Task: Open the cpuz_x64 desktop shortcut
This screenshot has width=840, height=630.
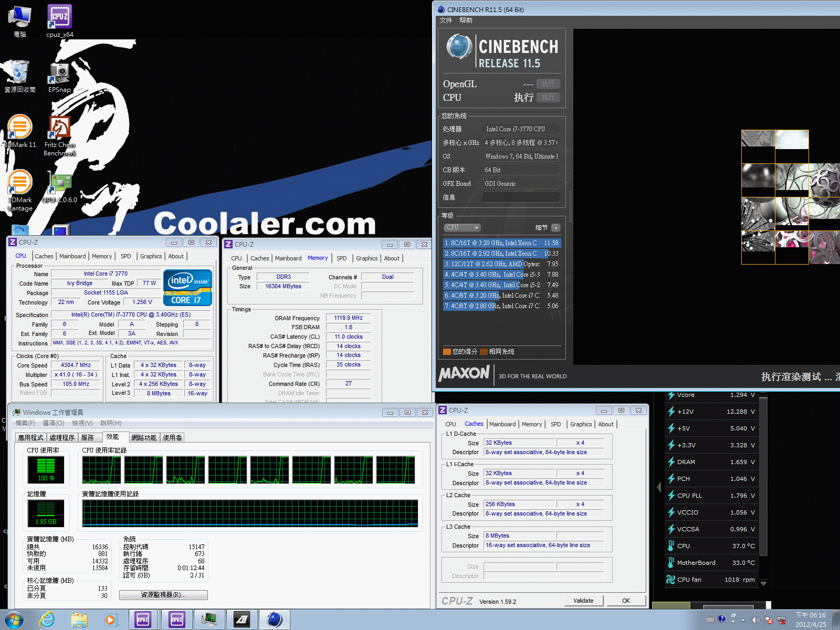Action: 59,21
